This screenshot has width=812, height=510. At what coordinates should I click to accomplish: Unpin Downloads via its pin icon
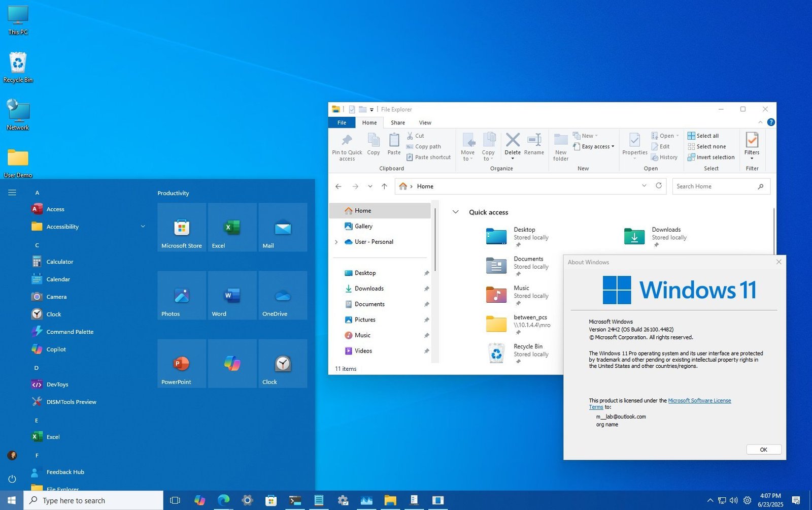click(x=426, y=289)
